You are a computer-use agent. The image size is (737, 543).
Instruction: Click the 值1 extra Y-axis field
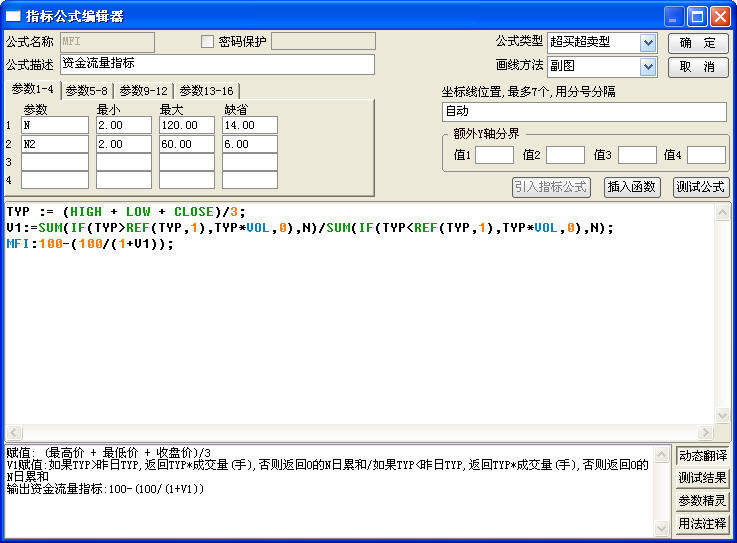coord(494,155)
